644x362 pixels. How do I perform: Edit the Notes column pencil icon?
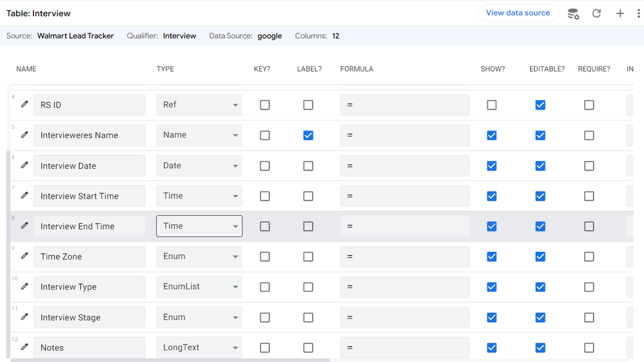coord(24,347)
